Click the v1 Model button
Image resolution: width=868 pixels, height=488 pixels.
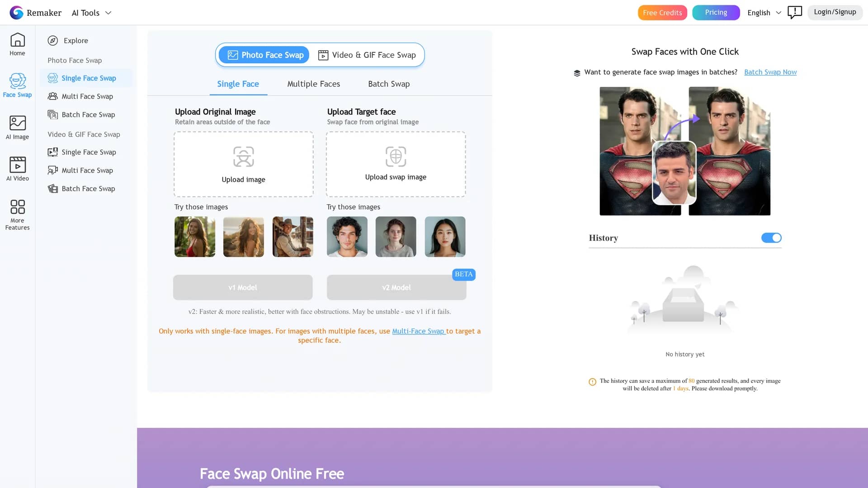243,287
